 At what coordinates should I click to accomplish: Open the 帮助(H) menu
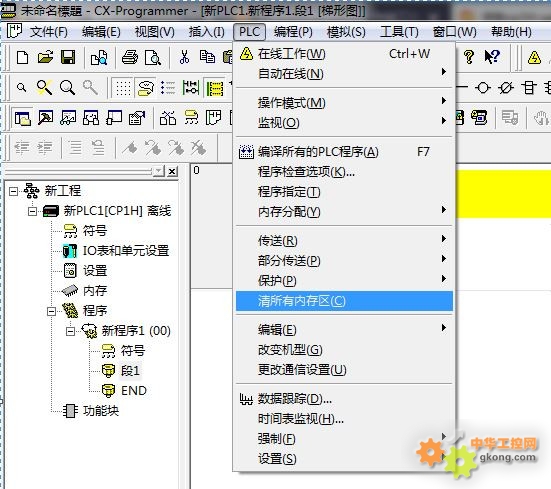point(511,32)
